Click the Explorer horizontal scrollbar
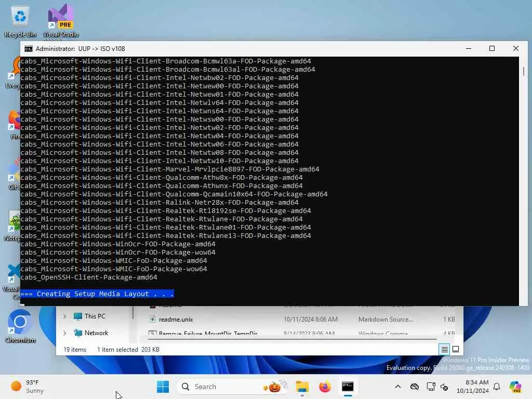Screen dimensions: 532x399 (x=292, y=339)
